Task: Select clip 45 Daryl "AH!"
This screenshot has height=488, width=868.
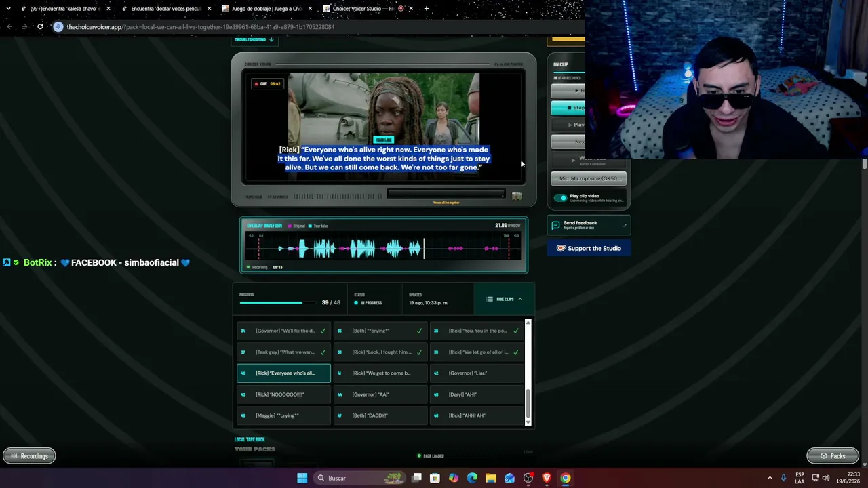Action: tap(477, 394)
